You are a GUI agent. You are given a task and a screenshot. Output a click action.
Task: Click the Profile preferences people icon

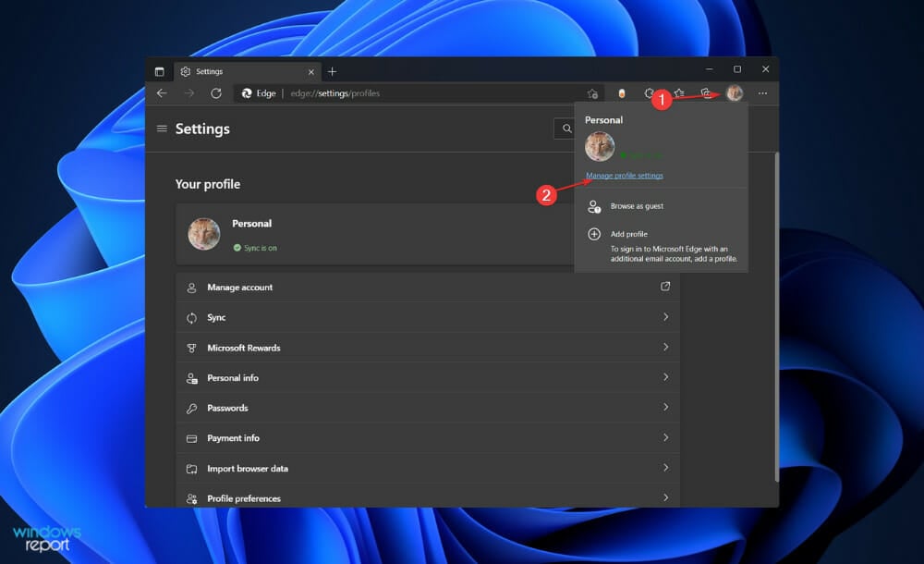pos(191,499)
